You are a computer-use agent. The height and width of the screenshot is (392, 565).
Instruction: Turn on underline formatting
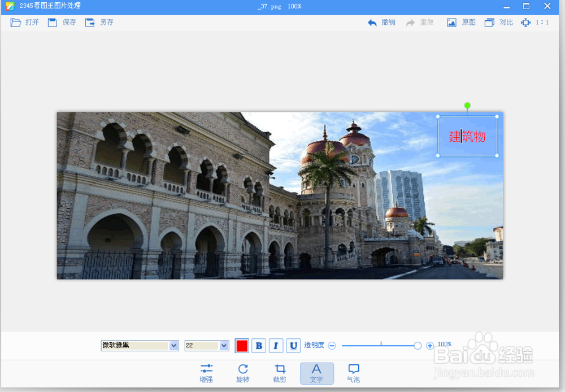coord(293,345)
